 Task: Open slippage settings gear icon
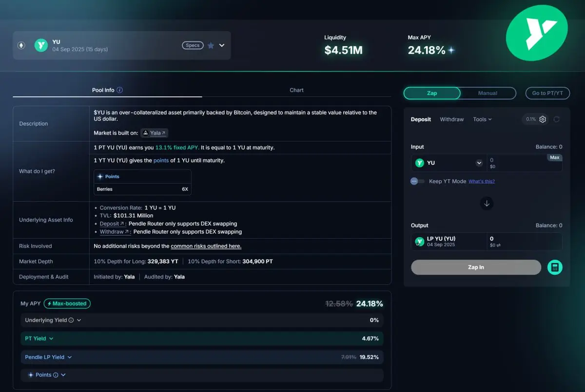pos(543,119)
